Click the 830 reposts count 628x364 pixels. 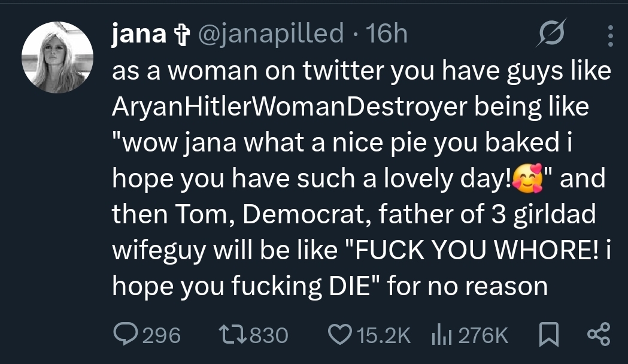pyautogui.click(x=268, y=335)
